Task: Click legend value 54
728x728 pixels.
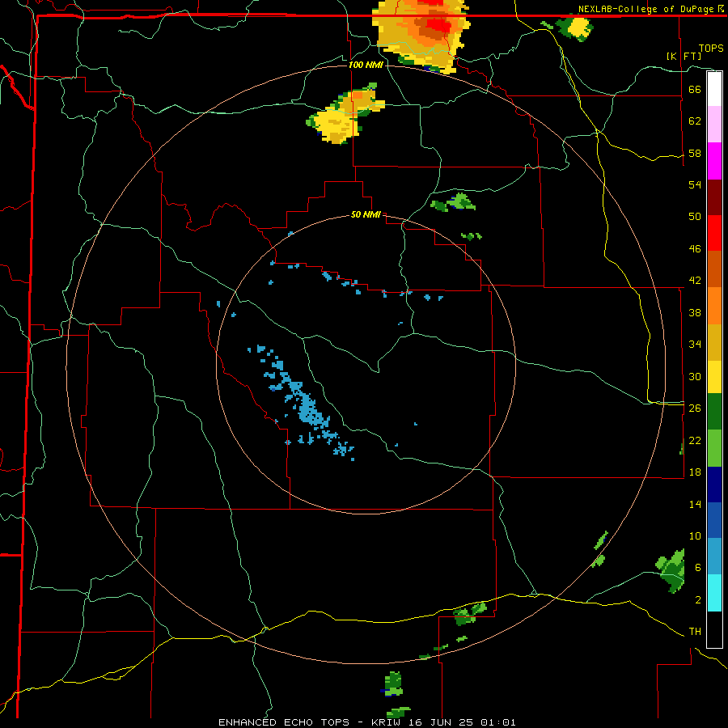Action: point(695,184)
